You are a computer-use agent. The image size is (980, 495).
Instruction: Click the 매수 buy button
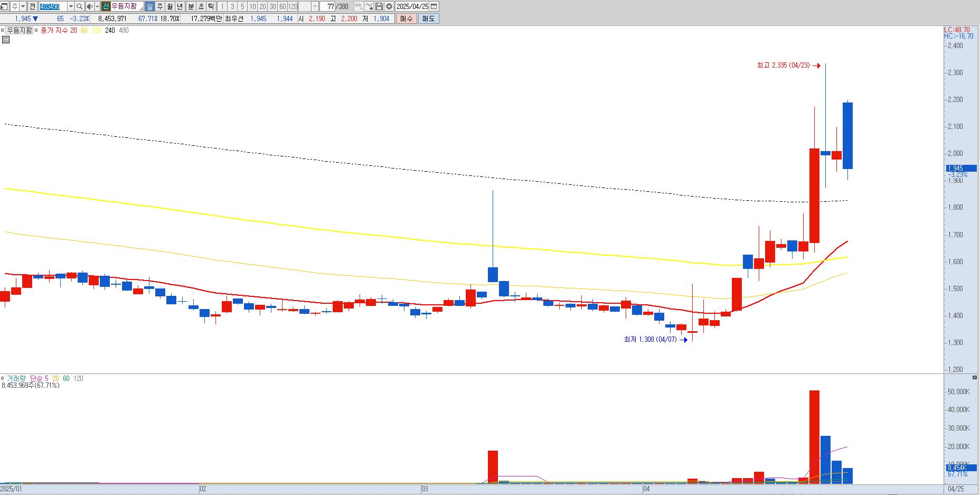[x=407, y=18]
